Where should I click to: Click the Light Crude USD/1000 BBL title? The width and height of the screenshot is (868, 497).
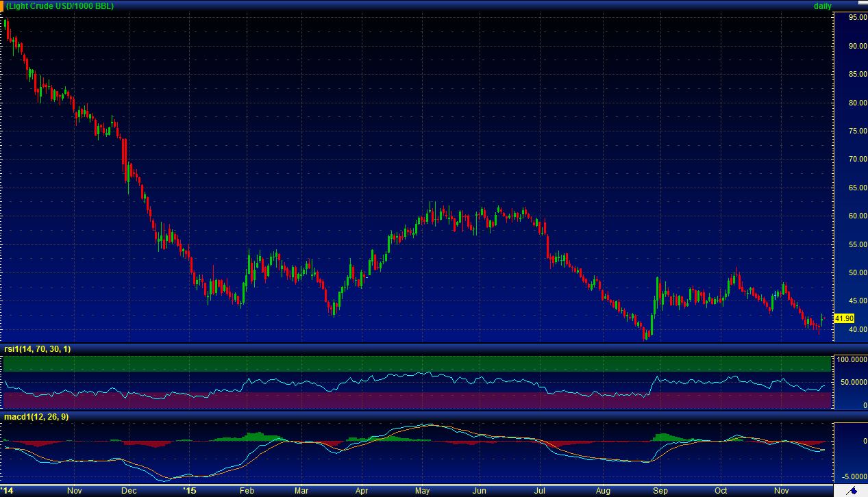(60, 6)
